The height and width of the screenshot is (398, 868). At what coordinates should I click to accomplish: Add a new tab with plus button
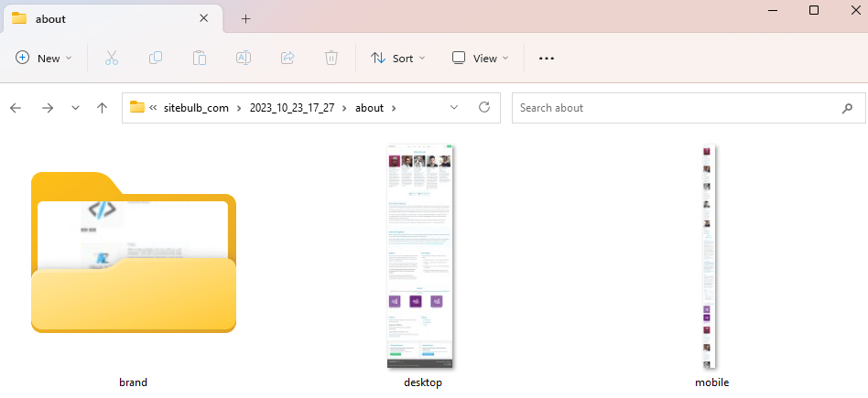[245, 19]
